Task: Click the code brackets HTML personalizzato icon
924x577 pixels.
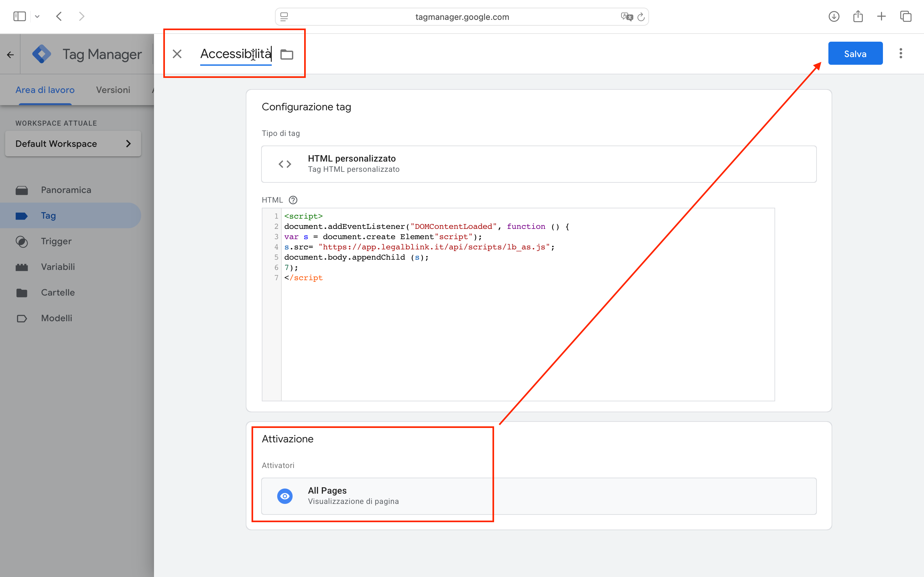Action: [285, 164]
